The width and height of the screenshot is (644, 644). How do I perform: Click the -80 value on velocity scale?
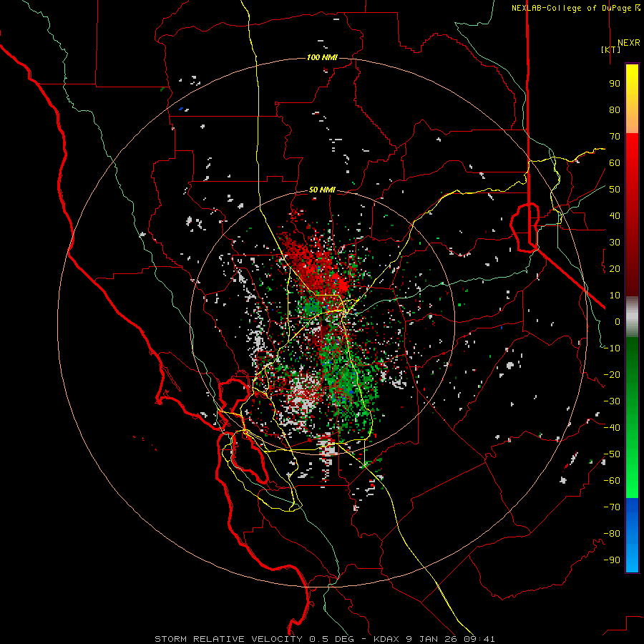click(612, 534)
